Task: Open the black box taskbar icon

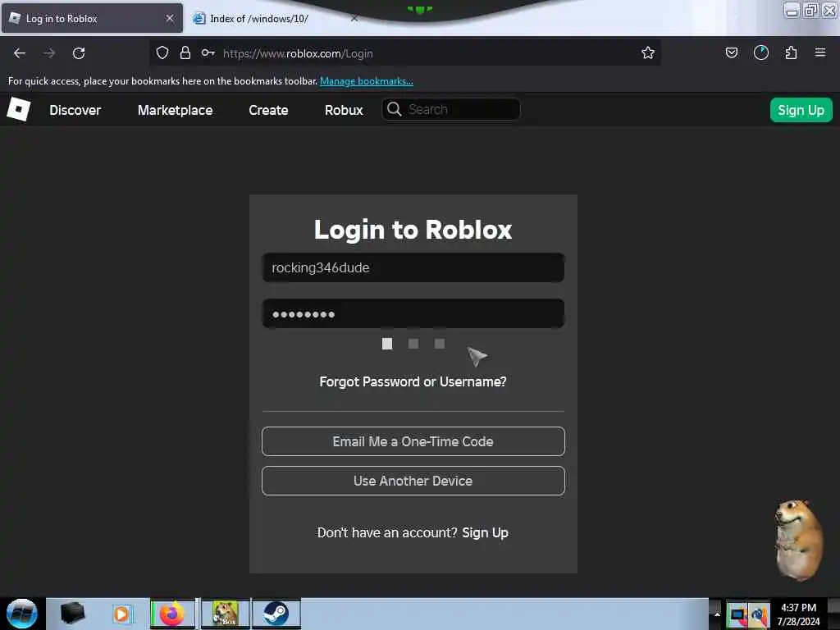Action: click(x=72, y=614)
